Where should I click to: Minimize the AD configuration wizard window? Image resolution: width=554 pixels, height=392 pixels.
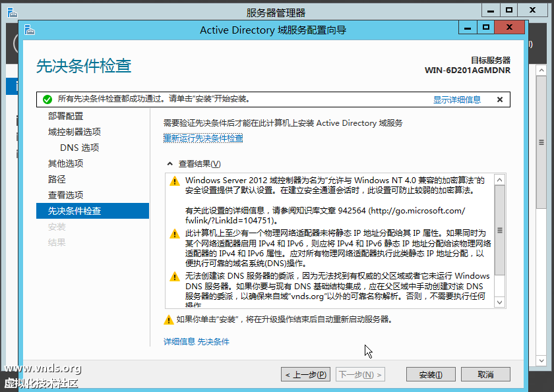coord(468,28)
